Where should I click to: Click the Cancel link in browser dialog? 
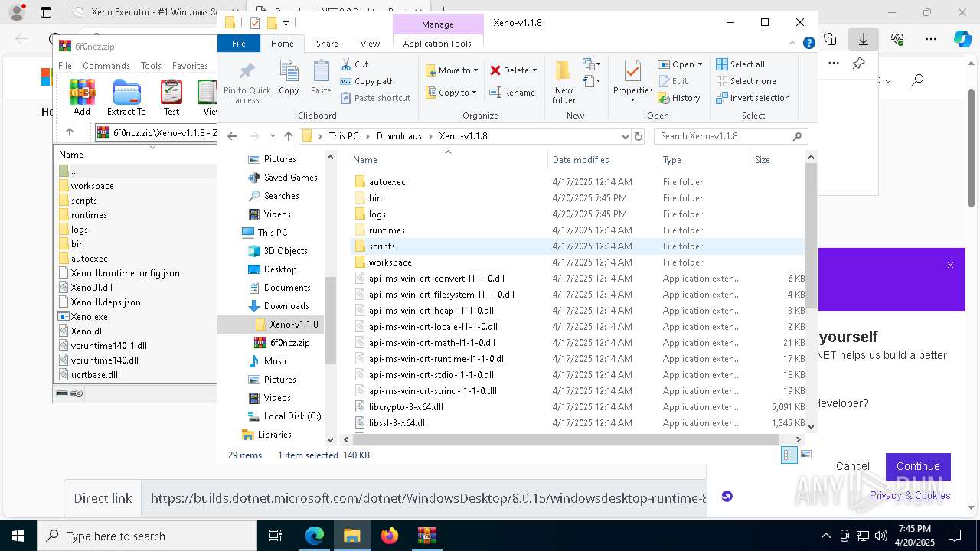(852, 466)
